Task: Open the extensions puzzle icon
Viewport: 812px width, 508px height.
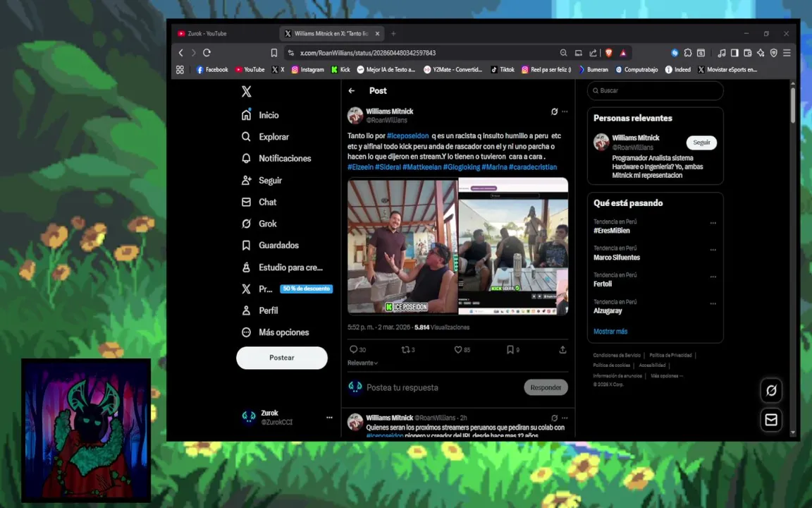Action: tap(688, 53)
